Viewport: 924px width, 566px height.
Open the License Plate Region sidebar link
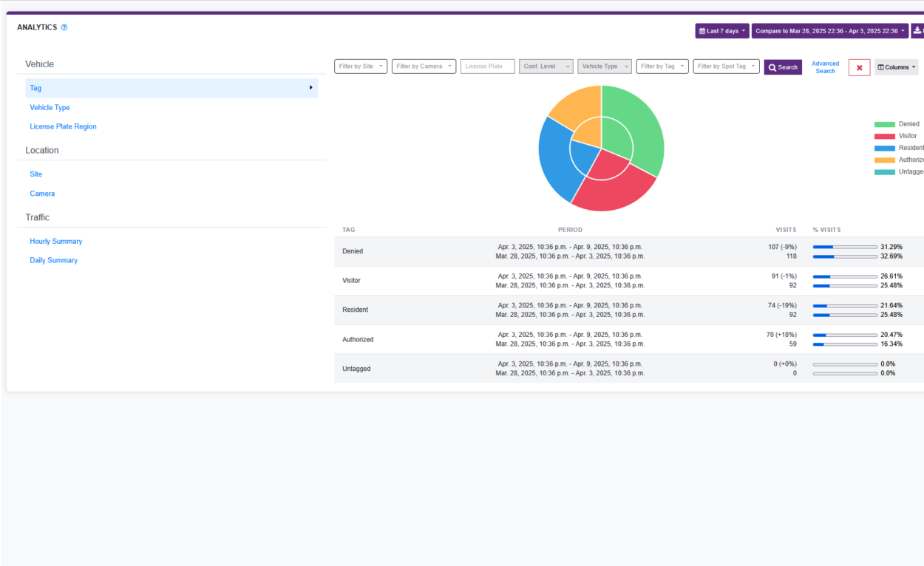point(63,126)
